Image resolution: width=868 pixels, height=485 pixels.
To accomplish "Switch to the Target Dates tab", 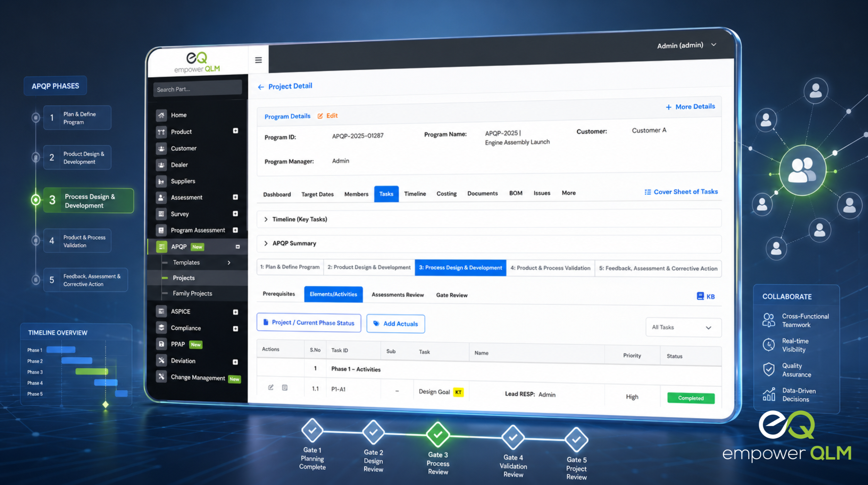I will click(x=317, y=194).
